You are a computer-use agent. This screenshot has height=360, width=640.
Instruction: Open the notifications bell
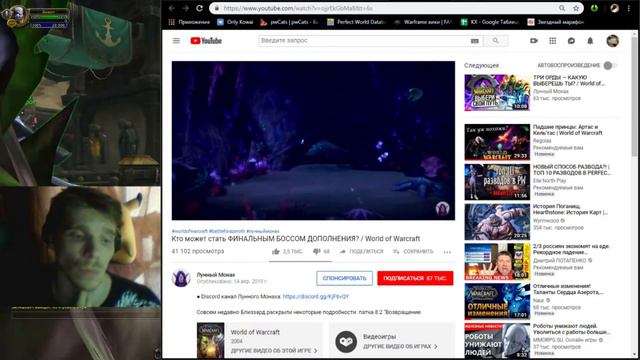[x=590, y=41]
